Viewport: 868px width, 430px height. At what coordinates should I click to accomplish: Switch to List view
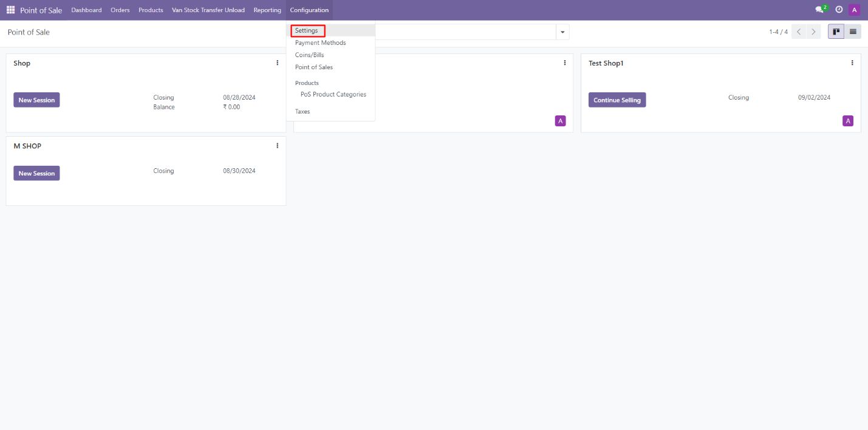853,32
